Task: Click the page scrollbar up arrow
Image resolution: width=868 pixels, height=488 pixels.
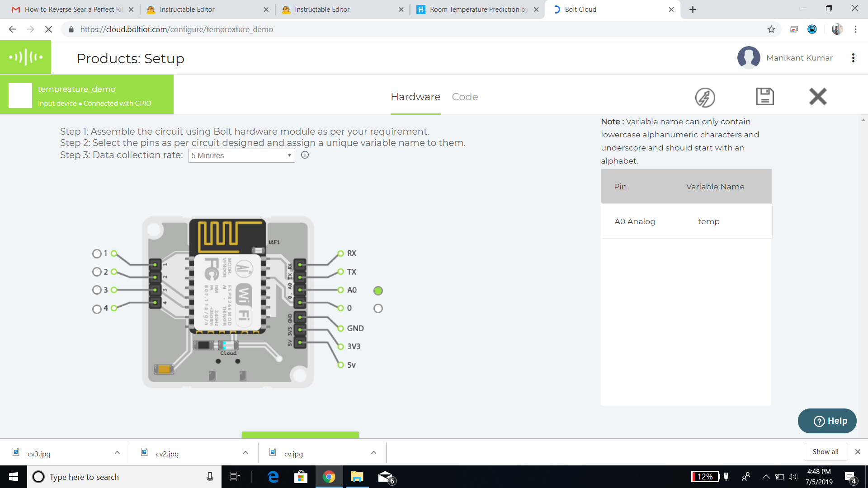Action: pos(863,120)
